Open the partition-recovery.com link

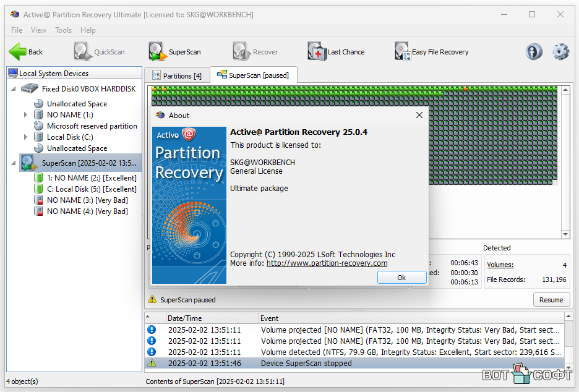tap(327, 263)
